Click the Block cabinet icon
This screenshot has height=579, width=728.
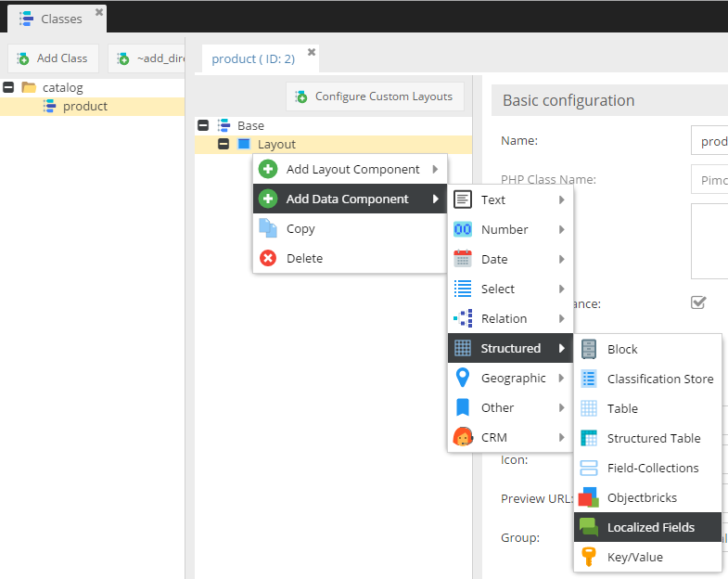pyautogui.click(x=589, y=349)
